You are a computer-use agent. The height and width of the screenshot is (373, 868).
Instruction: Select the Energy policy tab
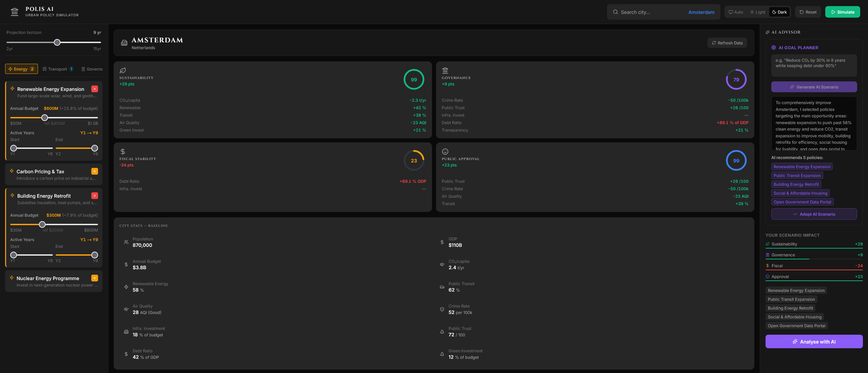[21, 69]
